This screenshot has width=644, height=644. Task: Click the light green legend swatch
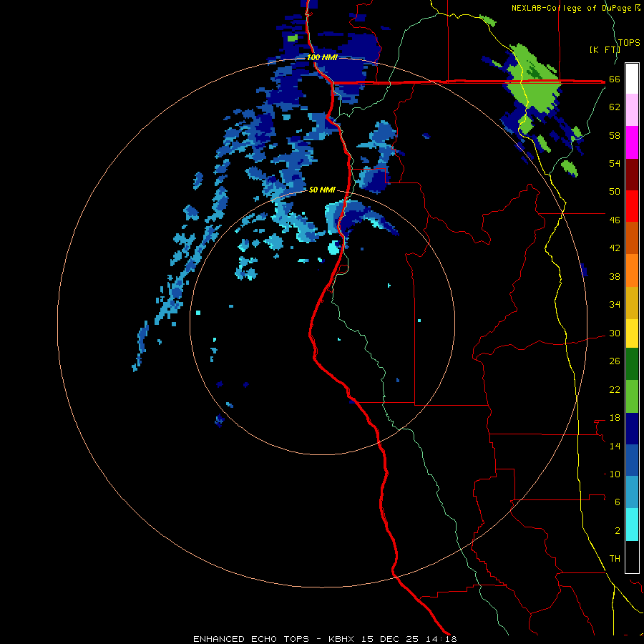click(632, 396)
